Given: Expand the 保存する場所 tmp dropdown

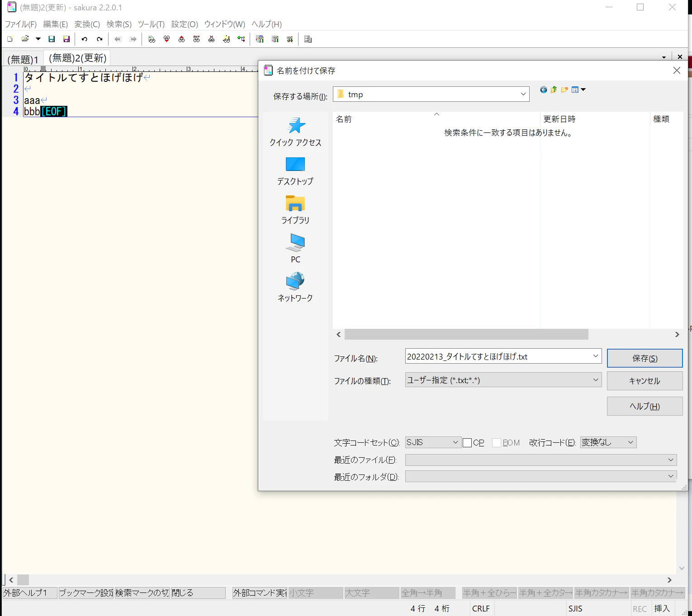Looking at the screenshot, I should (x=523, y=94).
